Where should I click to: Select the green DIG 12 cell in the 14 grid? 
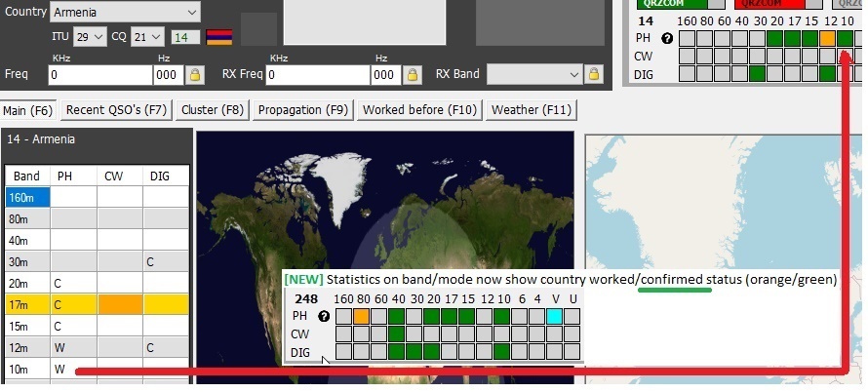827,74
